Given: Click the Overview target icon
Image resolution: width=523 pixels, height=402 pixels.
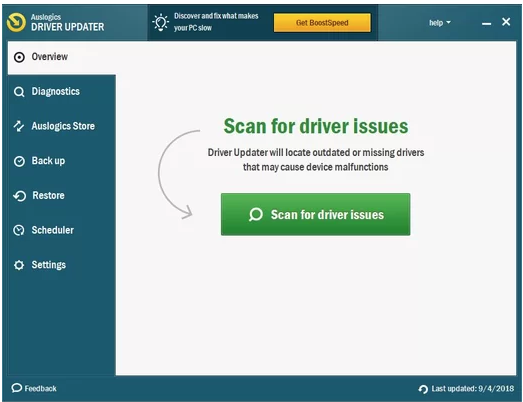Looking at the screenshot, I should pos(19,57).
